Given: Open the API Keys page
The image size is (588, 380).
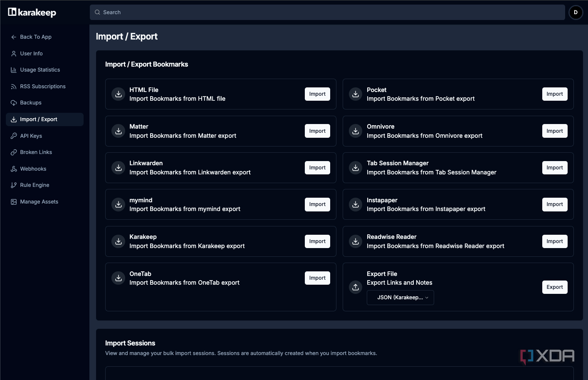Looking at the screenshot, I should pos(44,136).
